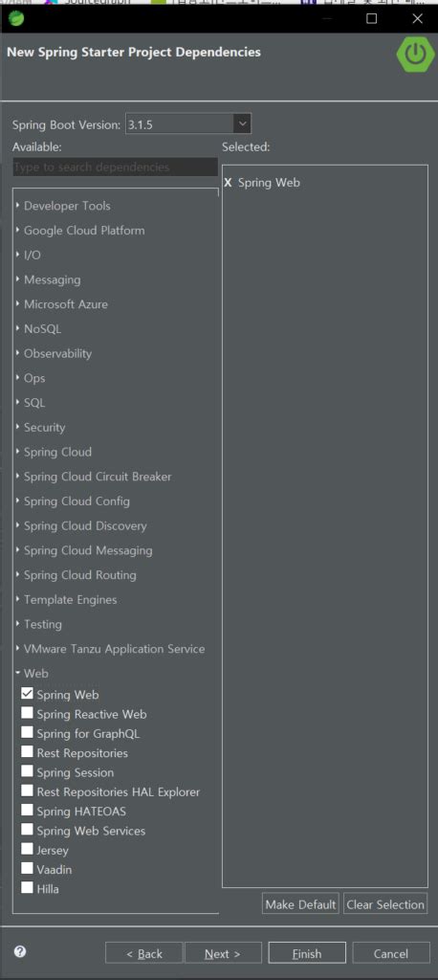Enable the Spring Reactive Web checkbox
The width and height of the screenshot is (438, 980).
pos(27,713)
